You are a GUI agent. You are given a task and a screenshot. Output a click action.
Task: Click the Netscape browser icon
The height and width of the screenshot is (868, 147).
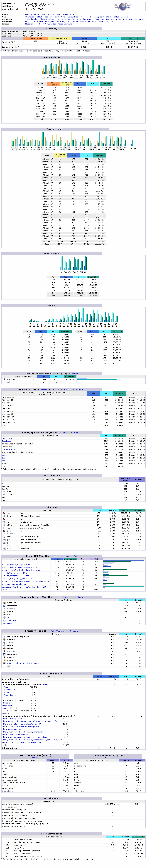click(x=4, y=654)
